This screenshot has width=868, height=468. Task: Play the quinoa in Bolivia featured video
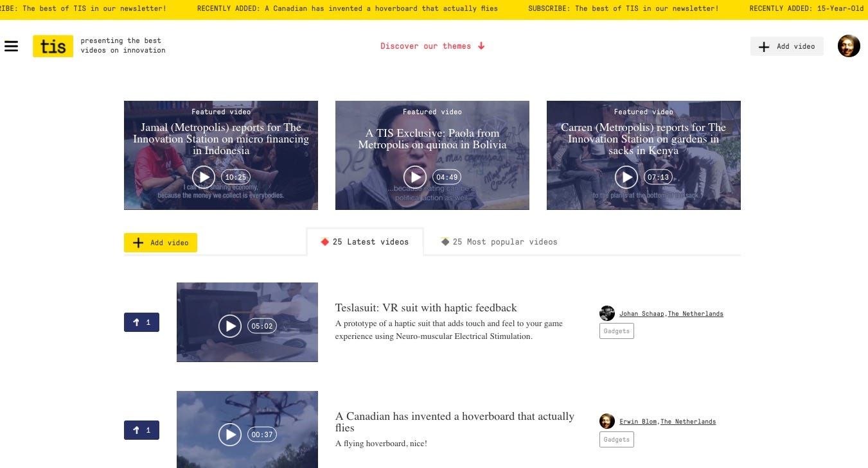coord(414,177)
